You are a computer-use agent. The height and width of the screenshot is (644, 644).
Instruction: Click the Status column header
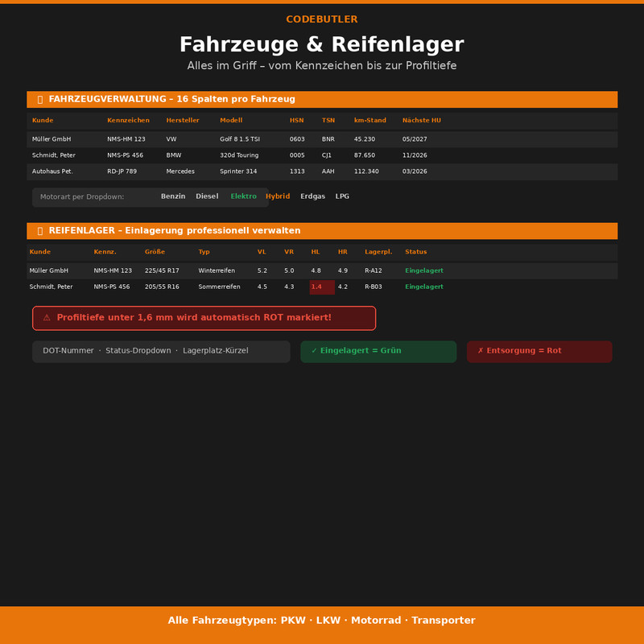[x=415, y=252]
